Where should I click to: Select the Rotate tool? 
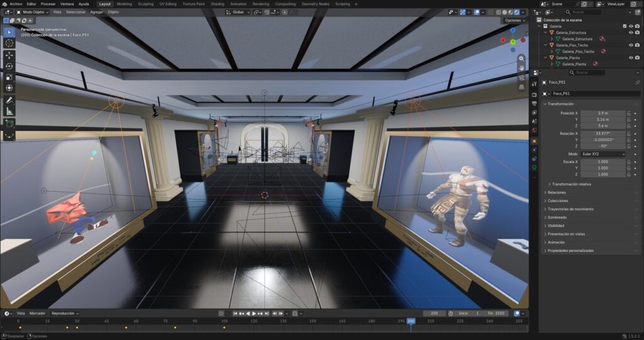(x=9, y=66)
